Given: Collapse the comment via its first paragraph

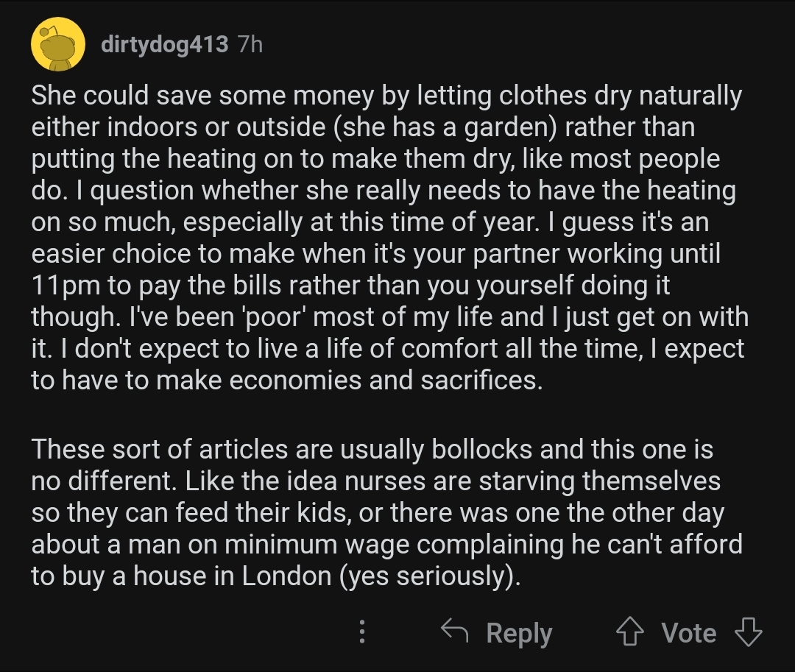Looking at the screenshot, I should 389,238.
